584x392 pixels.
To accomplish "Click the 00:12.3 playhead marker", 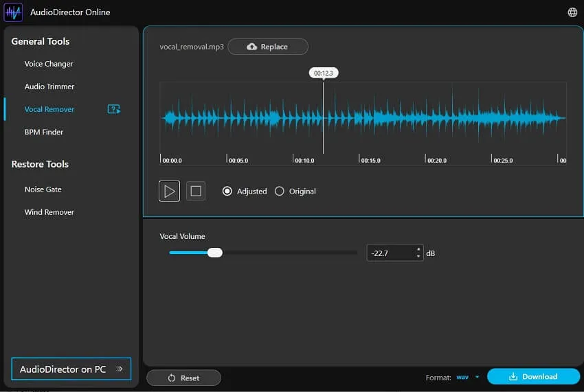I will [x=324, y=73].
